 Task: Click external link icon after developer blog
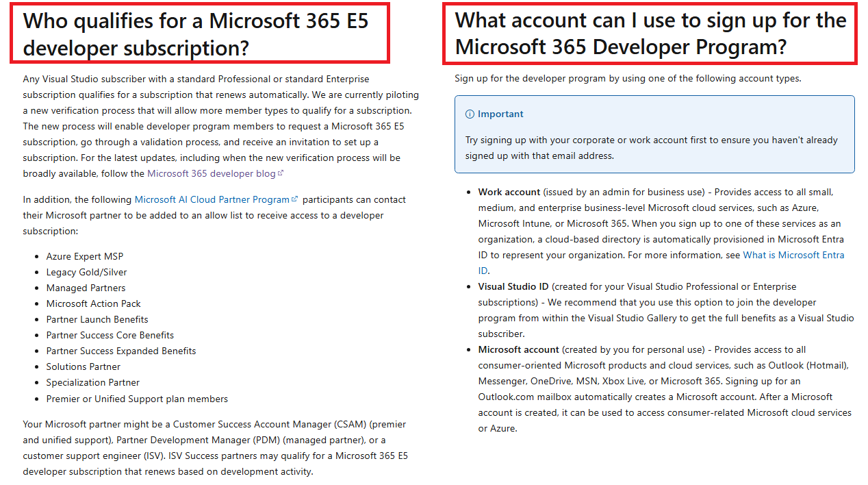[281, 173]
